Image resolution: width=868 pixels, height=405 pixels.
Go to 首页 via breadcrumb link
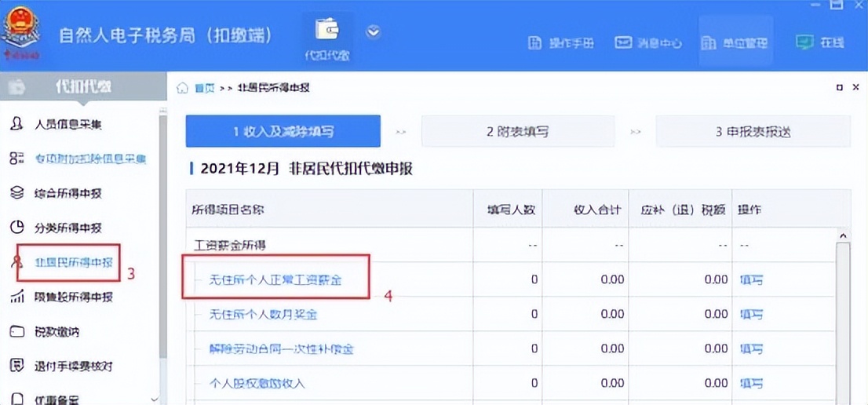click(x=204, y=88)
